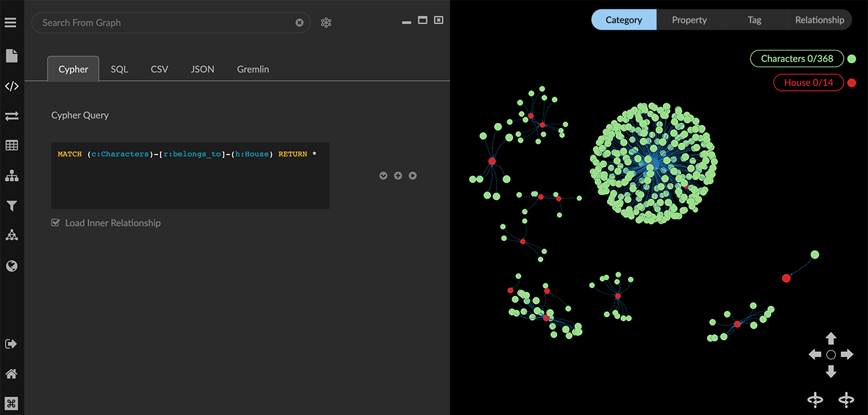The height and width of the screenshot is (415, 868).
Task: Toggle the Characters 0/368 category pill
Action: coord(796,59)
